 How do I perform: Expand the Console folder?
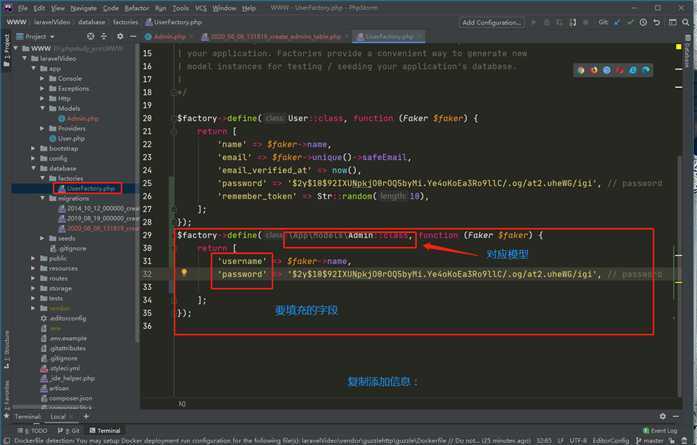tap(42, 78)
